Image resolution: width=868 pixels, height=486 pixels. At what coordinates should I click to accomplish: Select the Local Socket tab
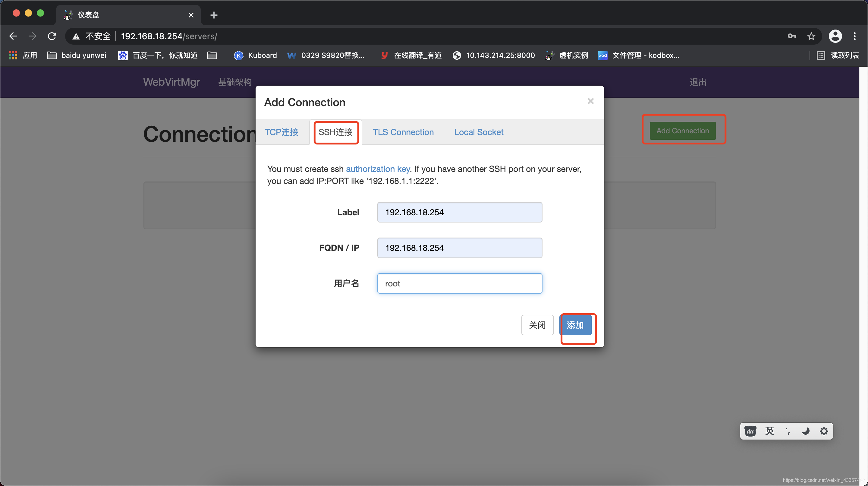(479, 132)
